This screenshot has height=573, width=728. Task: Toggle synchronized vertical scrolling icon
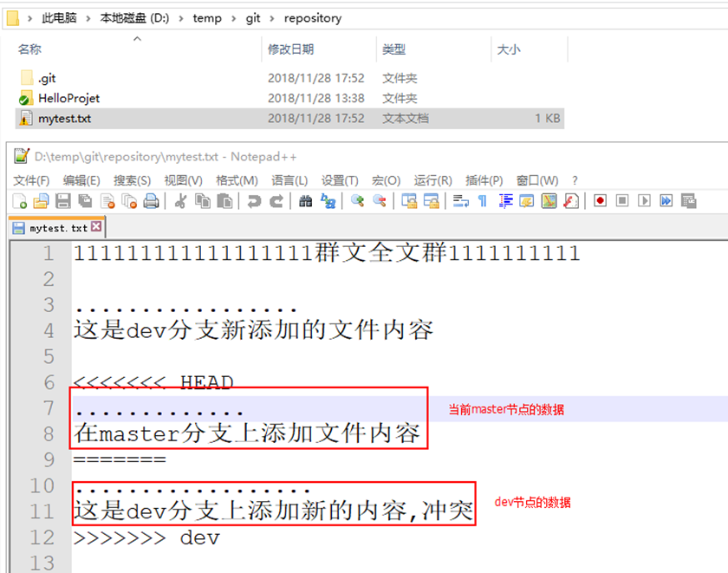pyautogui.click(x=409, y=201)
